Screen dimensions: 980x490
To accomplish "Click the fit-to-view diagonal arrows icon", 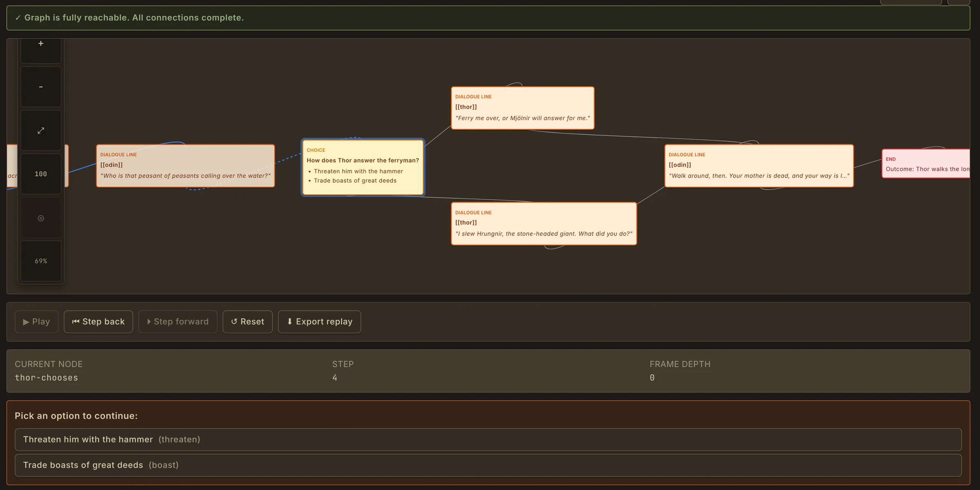I will click(x=41, y=131).
